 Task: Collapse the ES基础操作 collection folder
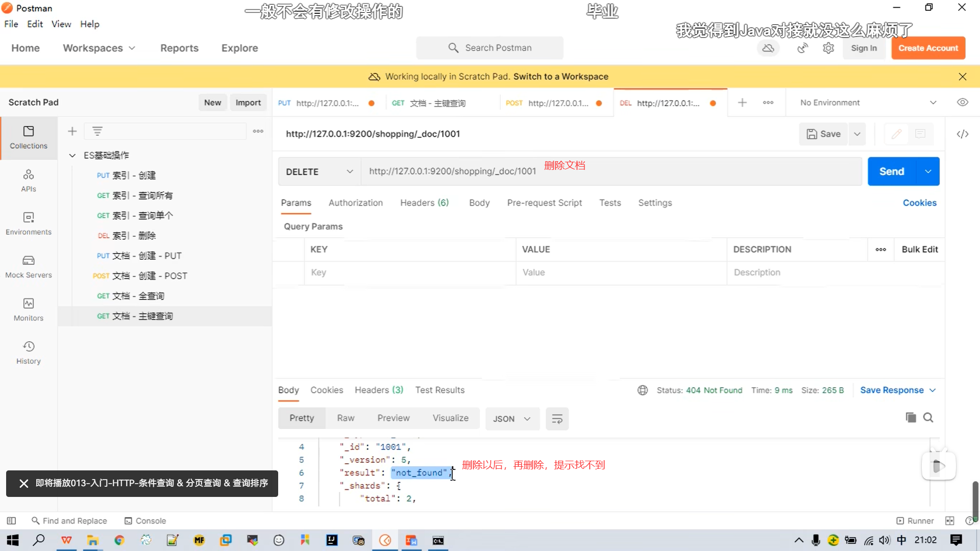click(72, 155)
